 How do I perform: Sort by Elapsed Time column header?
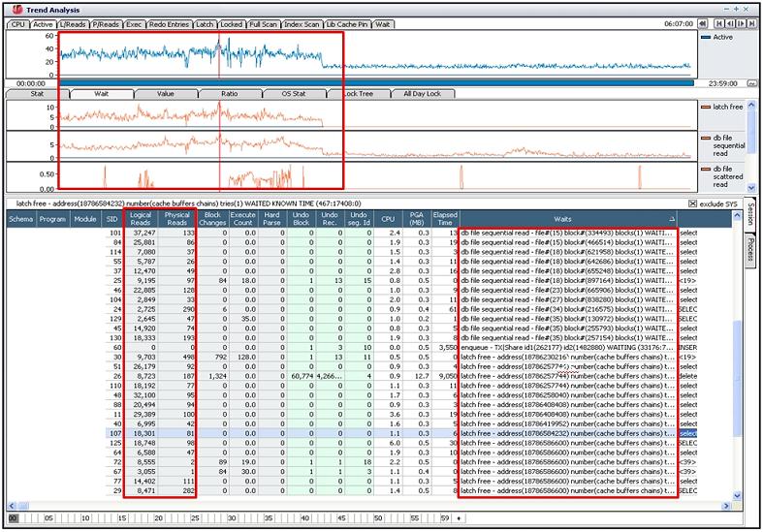click(445, 219)
